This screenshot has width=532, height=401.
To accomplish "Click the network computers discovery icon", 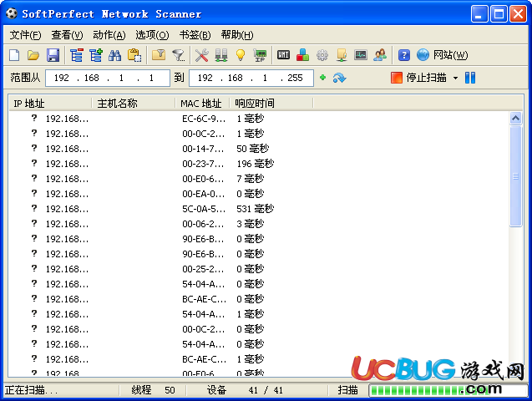I will click(221, 55).
